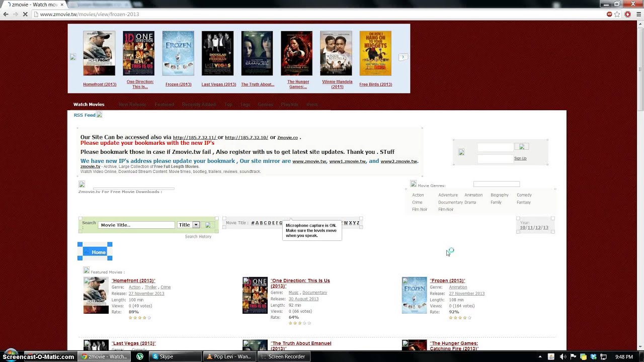This screenshot has height=362, width=644.
Task: Filter by year 13 link
Action: (x=546, y=227)
